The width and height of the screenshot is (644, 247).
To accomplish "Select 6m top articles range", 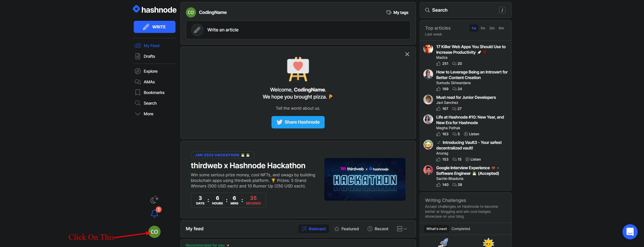I will pyautogui.click(x=501, y=28).
